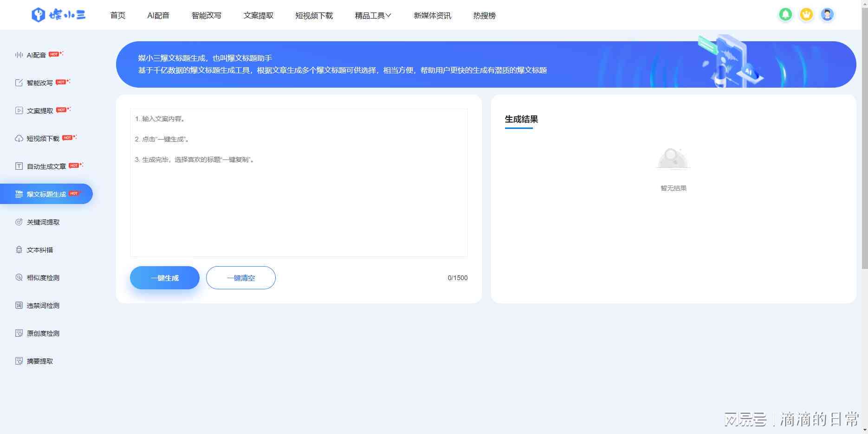The width and height of the screenshot is (868, 434).
Task: Click the 暂无结果 text
Action: 674,188
